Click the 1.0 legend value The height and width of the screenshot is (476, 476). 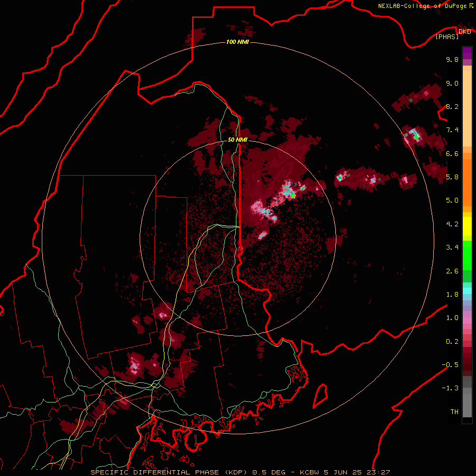click(x=452, y=318)
